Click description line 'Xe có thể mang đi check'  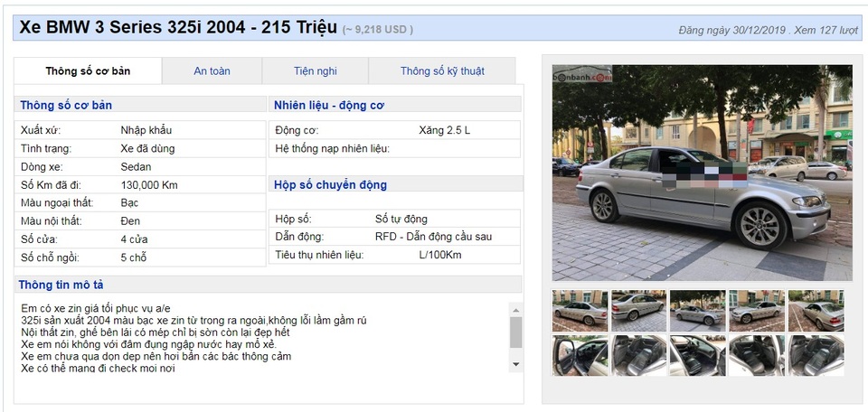click(x=98, y=368)
